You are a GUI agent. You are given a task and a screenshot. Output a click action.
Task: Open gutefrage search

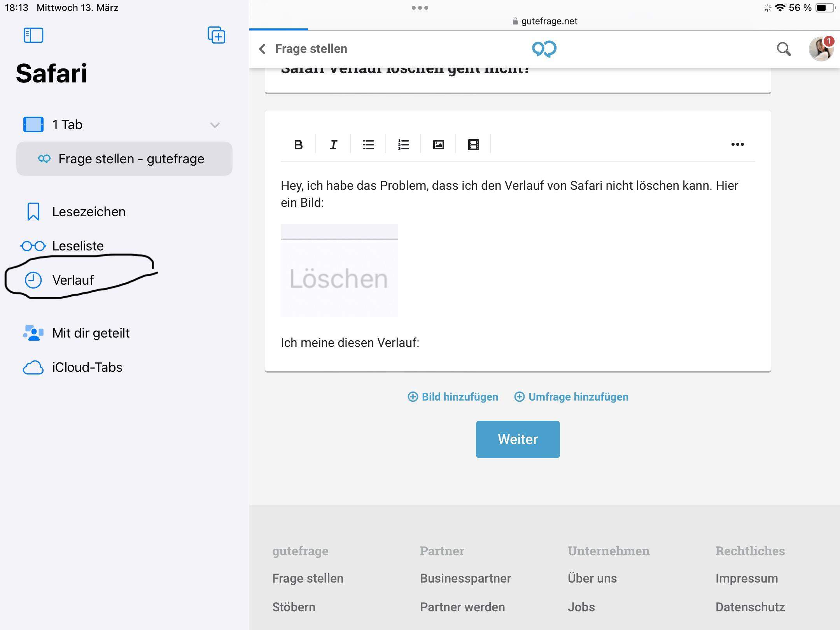pyautogui.click(x=784, y=49)
